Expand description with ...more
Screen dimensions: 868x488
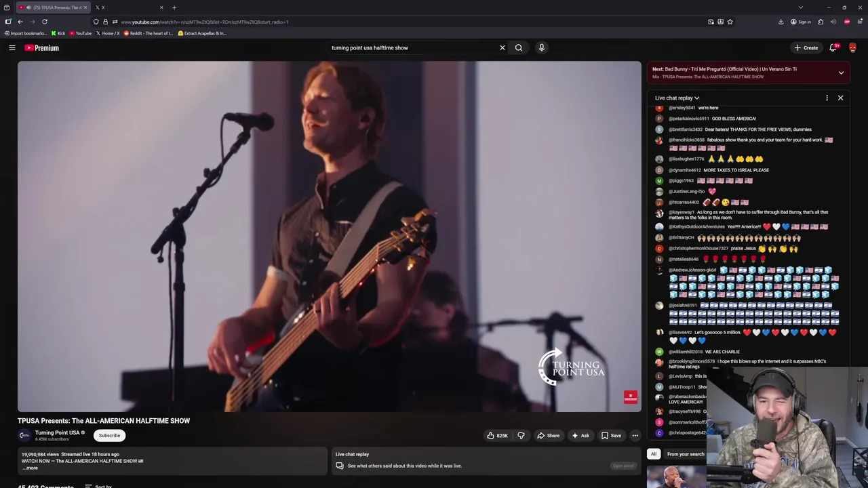tap(30, 468)
